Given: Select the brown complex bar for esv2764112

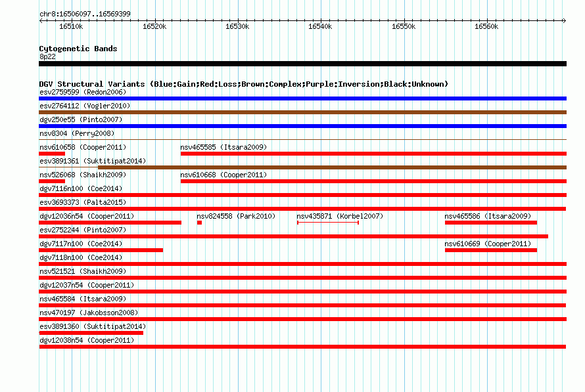Looking at the screenshot, I should (x=302, y=112).
